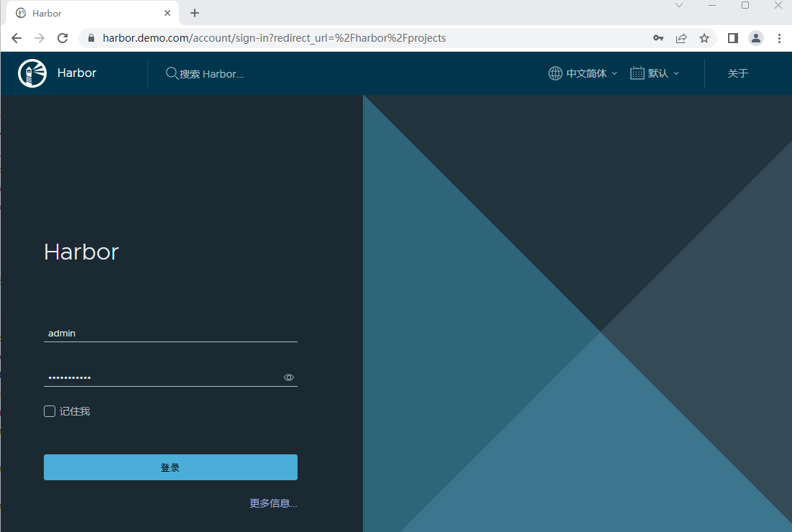Select the Harbor browser tab

click(x=91, y=13)
